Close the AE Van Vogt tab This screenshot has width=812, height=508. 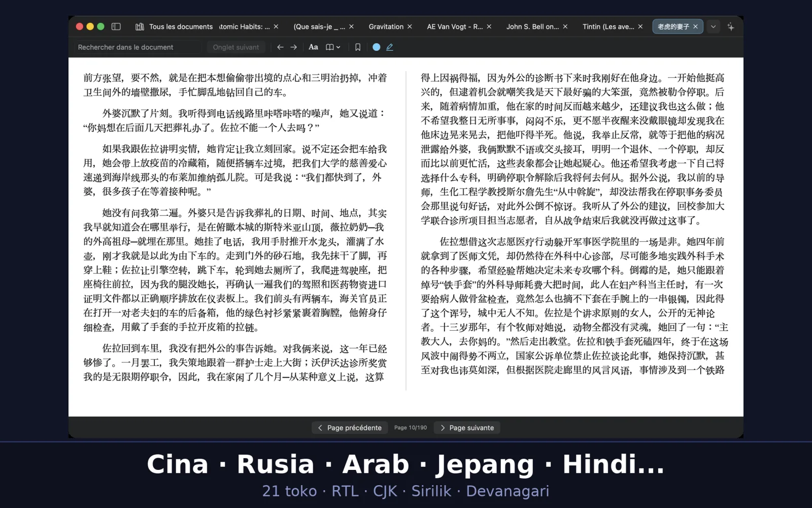489,26
